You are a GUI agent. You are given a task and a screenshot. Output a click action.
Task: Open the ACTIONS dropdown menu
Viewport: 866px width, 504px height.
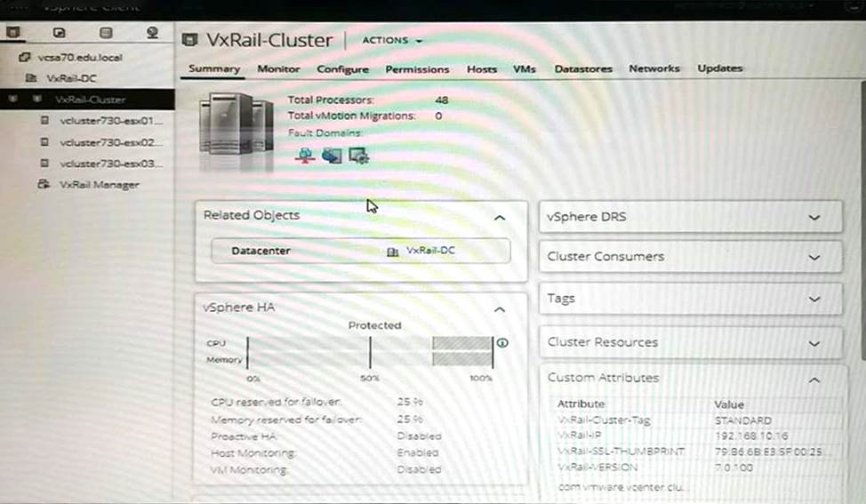tap(392, 41)
